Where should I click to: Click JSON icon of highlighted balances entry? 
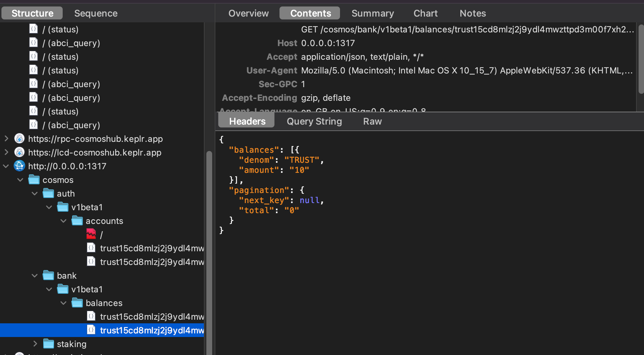point(91,330)
